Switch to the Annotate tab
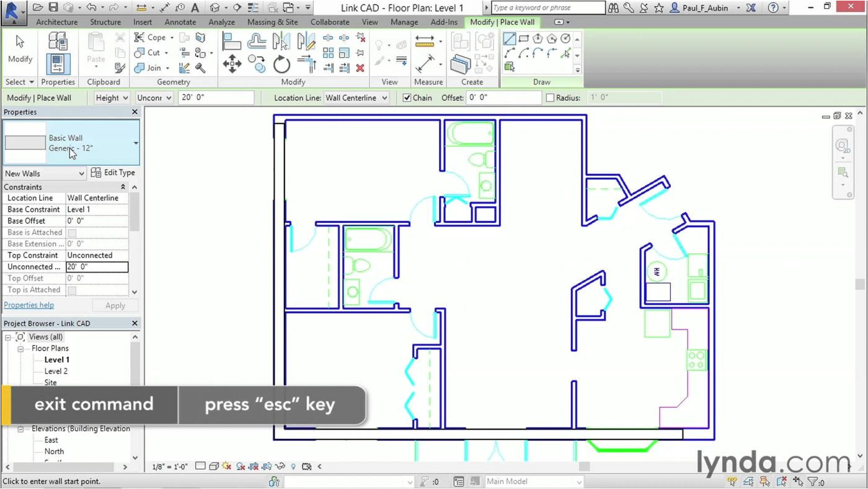Screen dimensions: 868x489 (180, 22)
